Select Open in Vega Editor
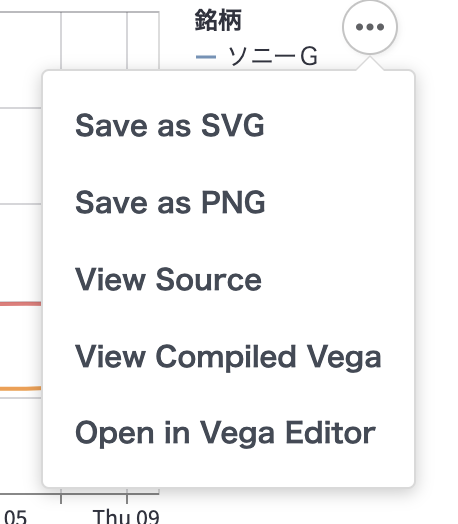458x524 pixels. (225, 433)
